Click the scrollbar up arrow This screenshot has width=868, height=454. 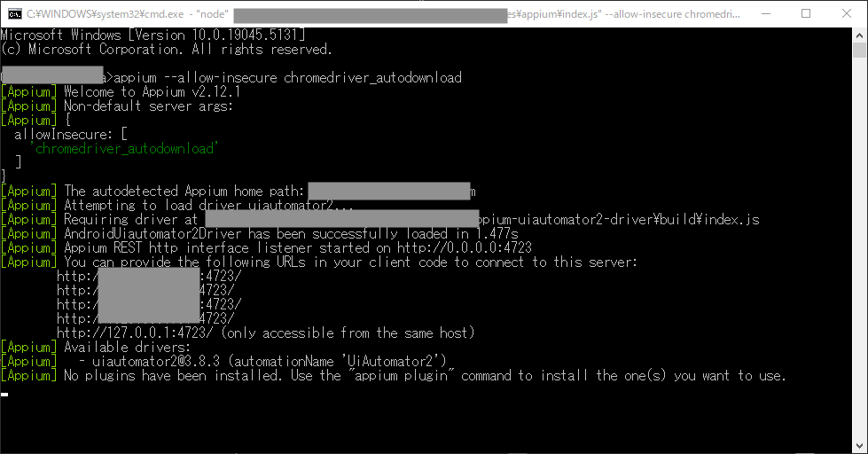click(859, 35)
